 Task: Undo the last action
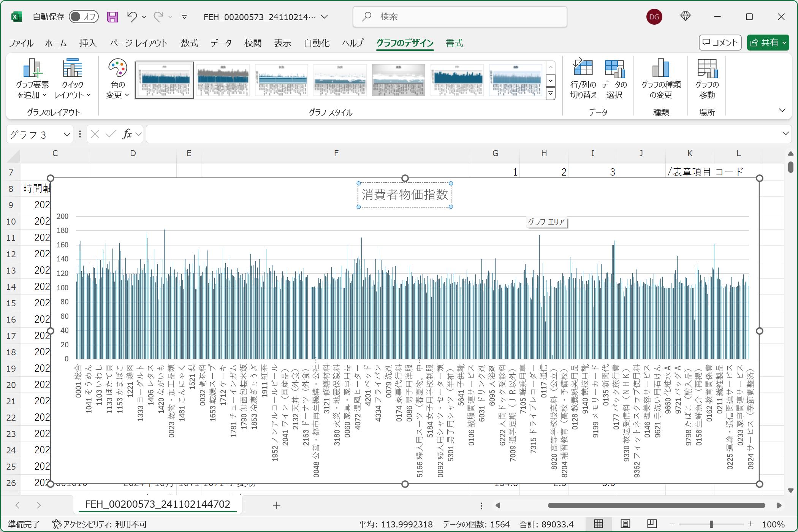click(x=131, y=17)
